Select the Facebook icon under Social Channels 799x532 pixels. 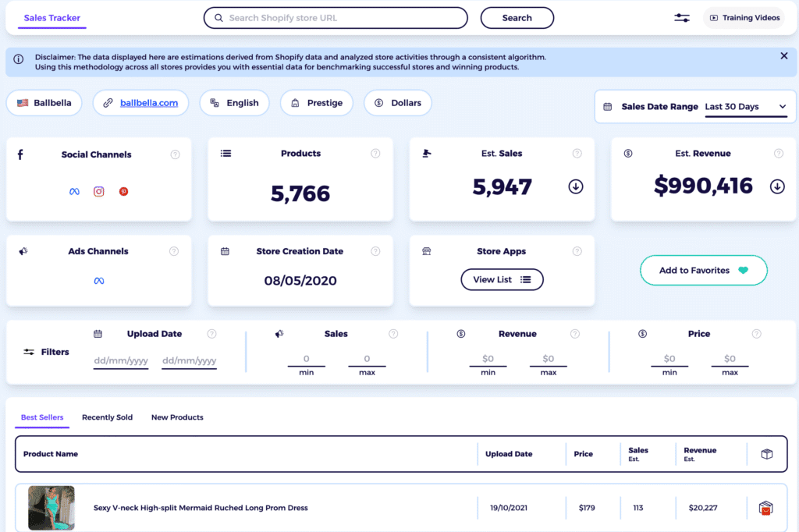[x=73, y=190]
